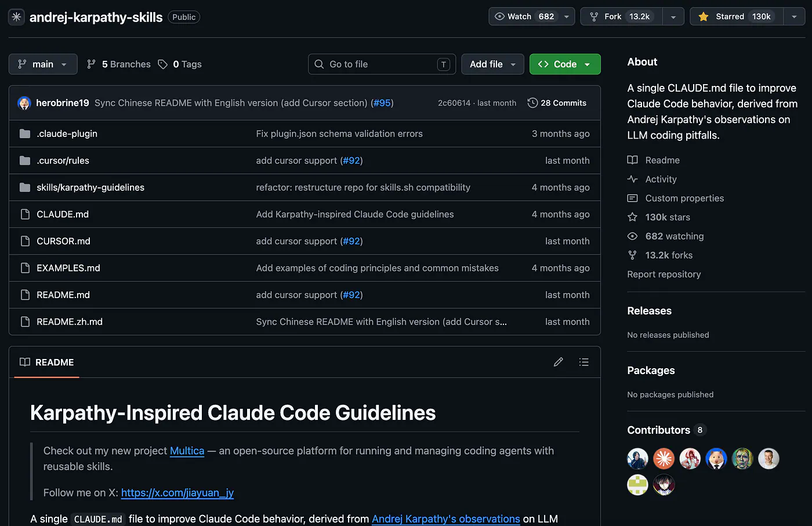Open the Packages heading link
The image size is (812, 526).
(x=651, y=371)
